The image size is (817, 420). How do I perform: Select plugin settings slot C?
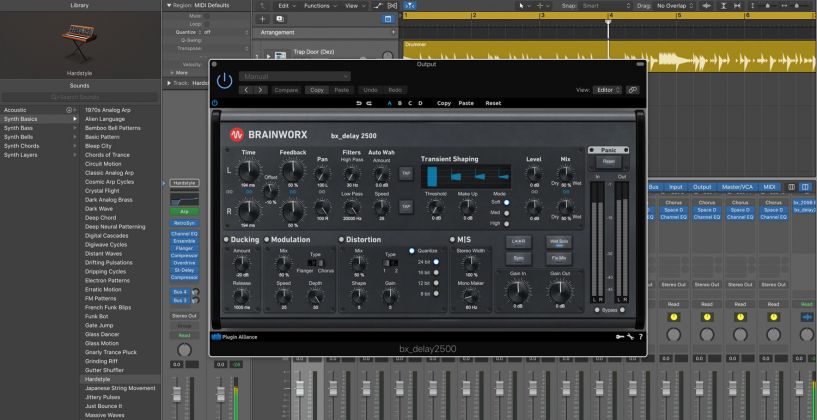410,103
